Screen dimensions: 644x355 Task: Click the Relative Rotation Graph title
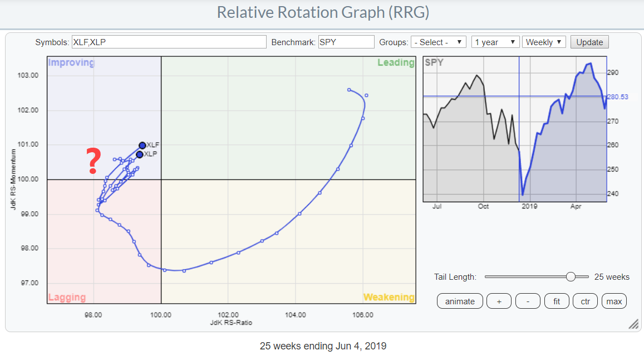(x=322, y=12)
